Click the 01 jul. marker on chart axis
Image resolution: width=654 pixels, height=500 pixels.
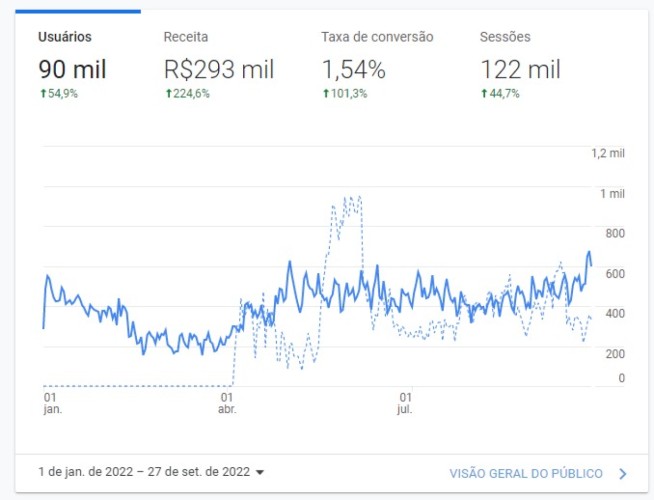(x=405, y=403)
